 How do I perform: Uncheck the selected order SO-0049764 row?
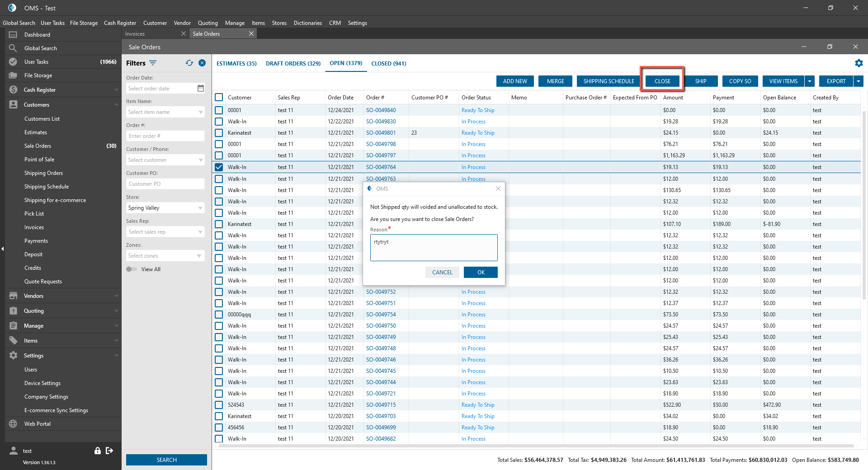pos(219,167)
